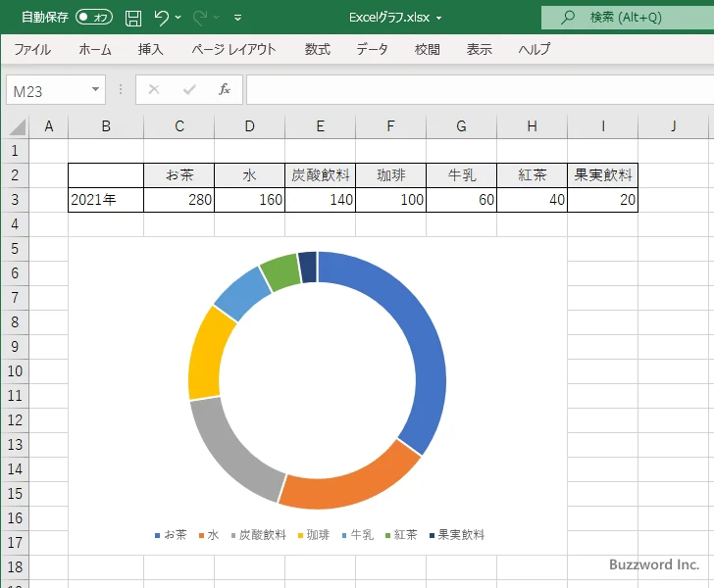Select row 3 header
Image resolution: width=714 pixels, height=588 pixels.
(x=15, y=199)
